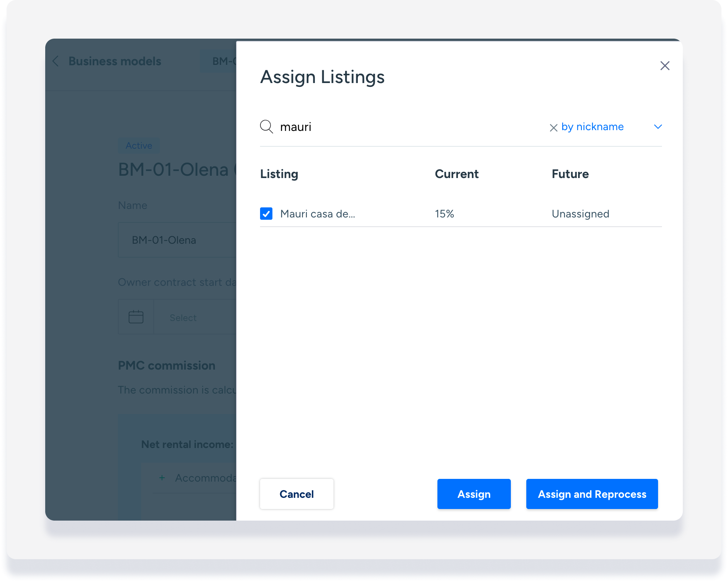Click the Assign Listings dialog title
The width and height of the screenshot is (728, 582).
(x=322, y=77)
